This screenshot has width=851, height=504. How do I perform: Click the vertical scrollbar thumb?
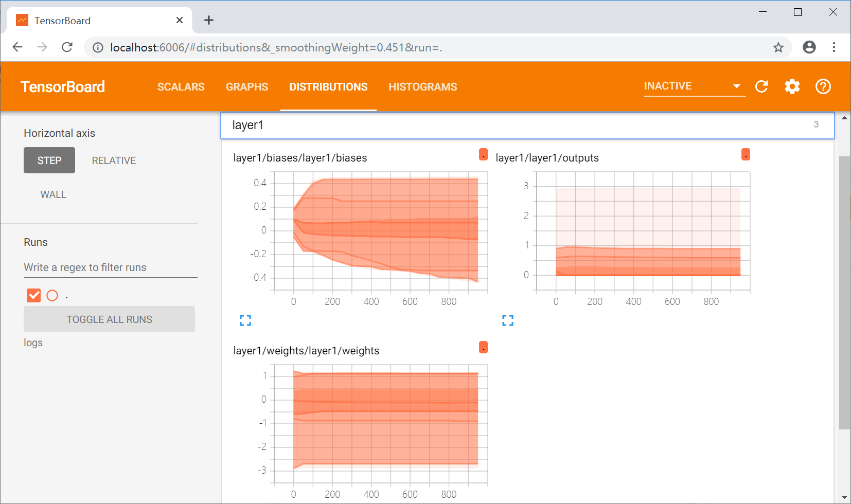click(x=844, y=292)
